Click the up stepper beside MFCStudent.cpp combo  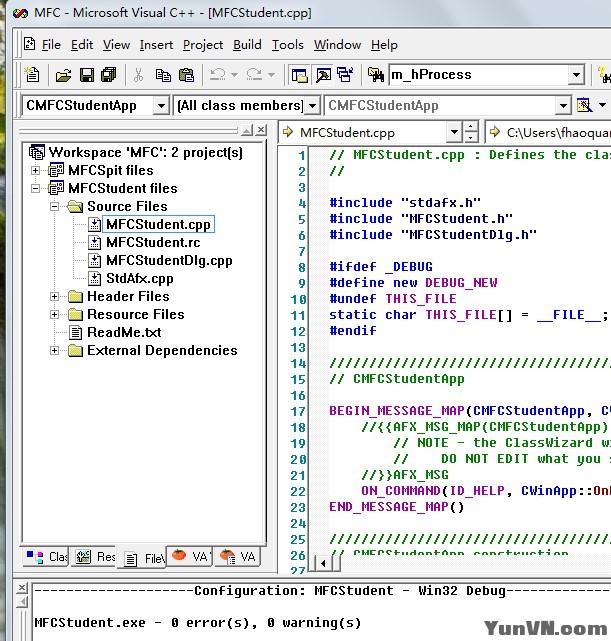[x=471, y=127]
